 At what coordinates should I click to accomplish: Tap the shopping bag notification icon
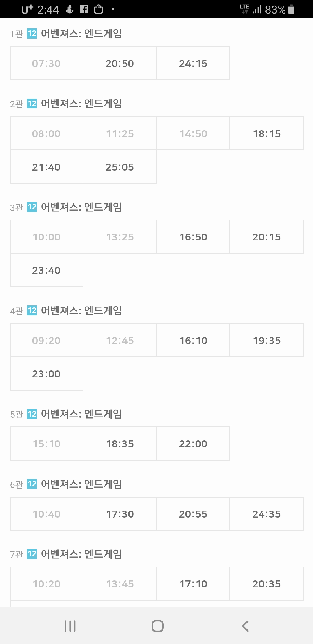tap(99, 9)
